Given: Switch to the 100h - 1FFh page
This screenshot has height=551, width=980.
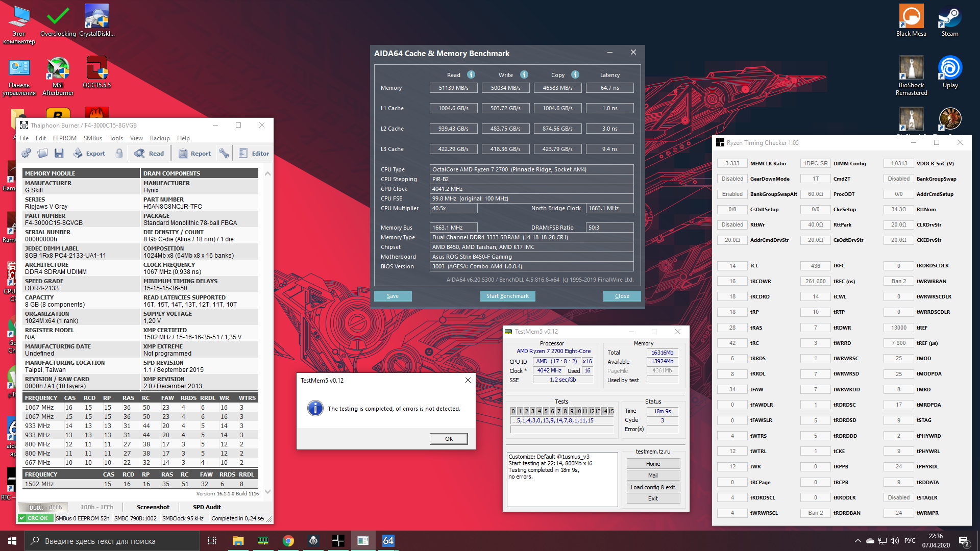Looking at the screenshot, I should click(x=97, y=507).
